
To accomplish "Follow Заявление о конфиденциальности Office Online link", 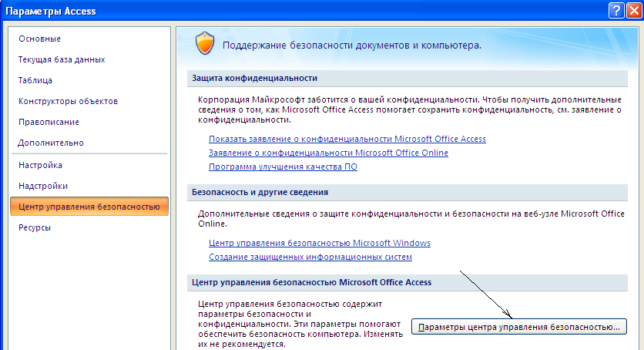I will (328, 153).
